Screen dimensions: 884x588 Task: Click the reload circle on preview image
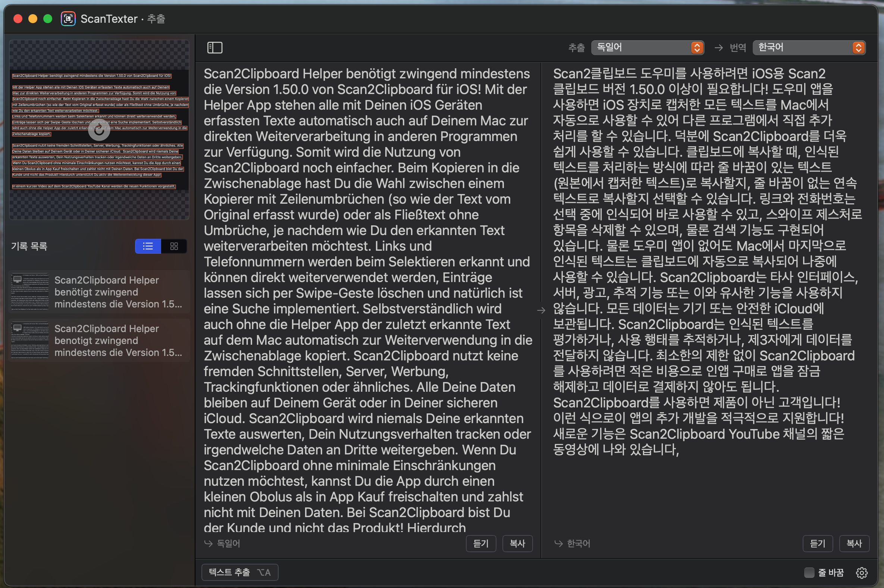(99, 130)
